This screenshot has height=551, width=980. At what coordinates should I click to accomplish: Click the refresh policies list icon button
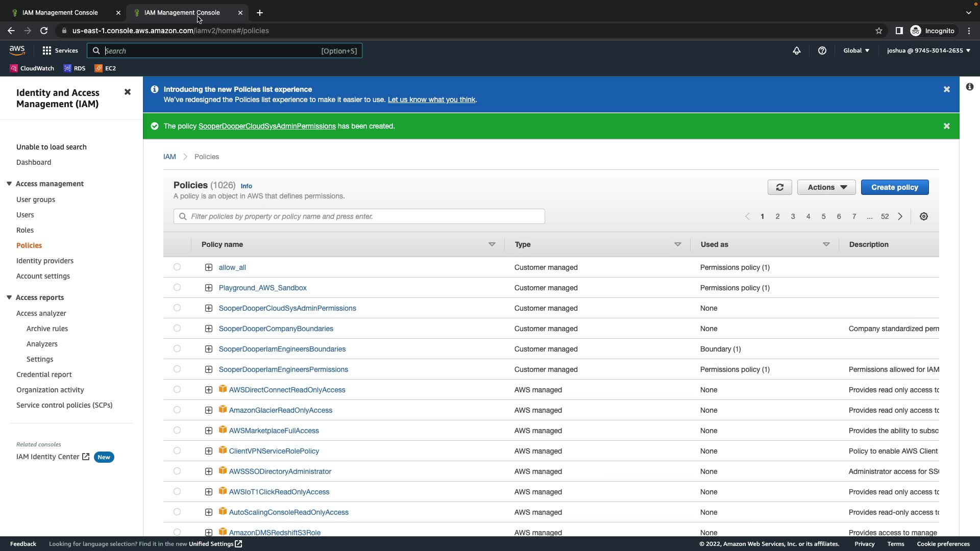point(779,187)
